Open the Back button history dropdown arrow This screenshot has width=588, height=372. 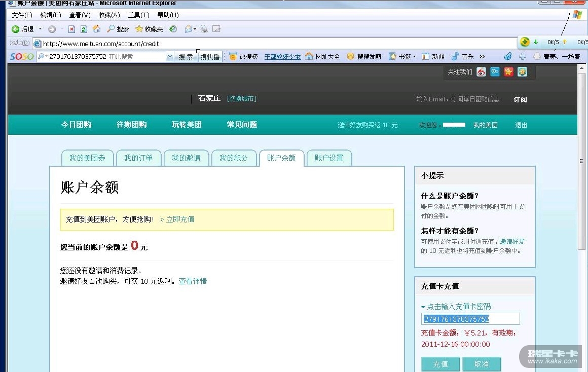pos(41,29)
